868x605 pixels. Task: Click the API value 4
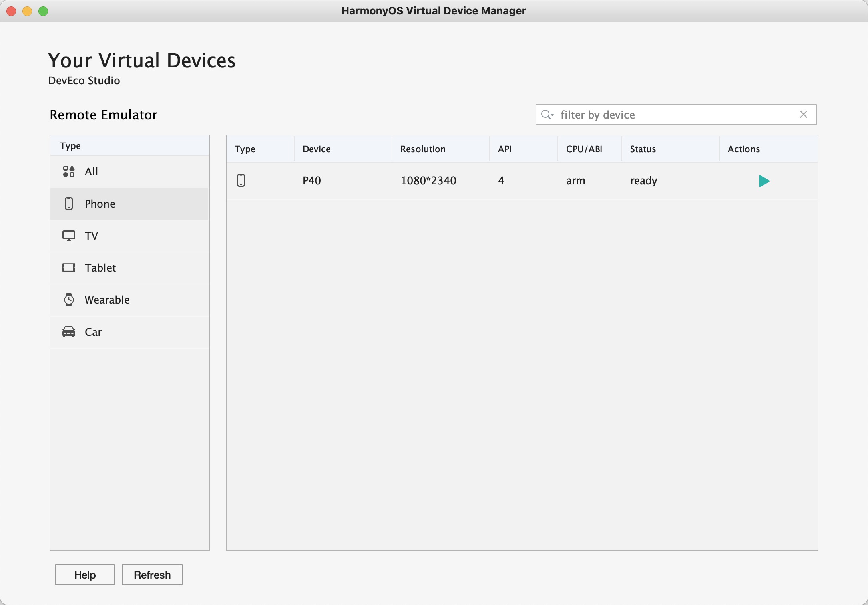coord(501,181)
